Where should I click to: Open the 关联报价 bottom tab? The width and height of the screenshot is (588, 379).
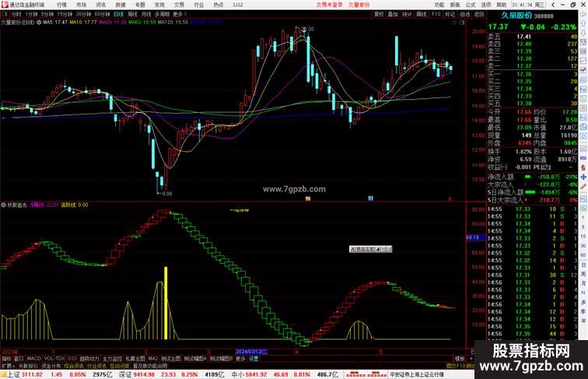tap(28, 366)
